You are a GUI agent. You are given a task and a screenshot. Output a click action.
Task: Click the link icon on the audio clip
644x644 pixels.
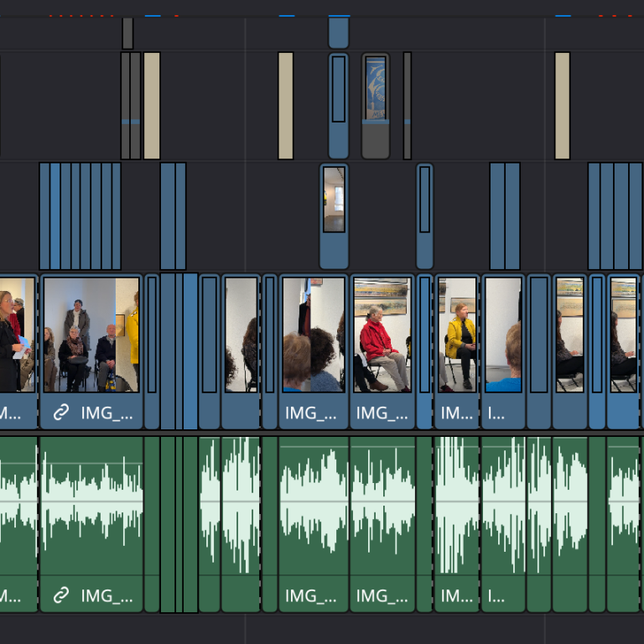point(61,596)
